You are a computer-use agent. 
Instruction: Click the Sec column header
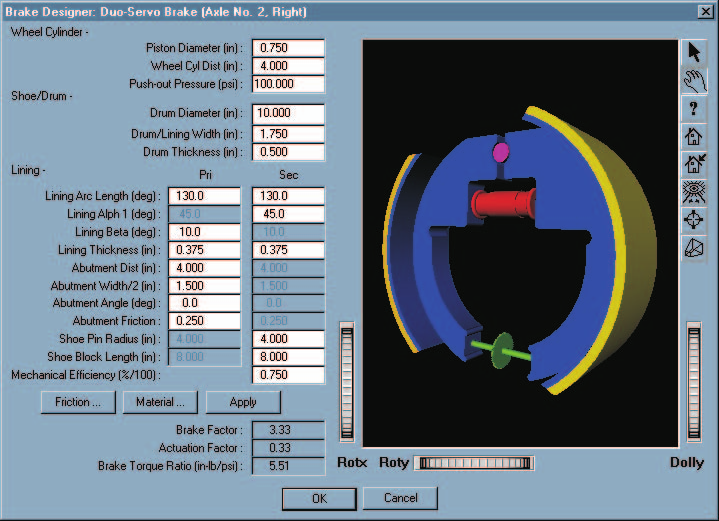289,175
